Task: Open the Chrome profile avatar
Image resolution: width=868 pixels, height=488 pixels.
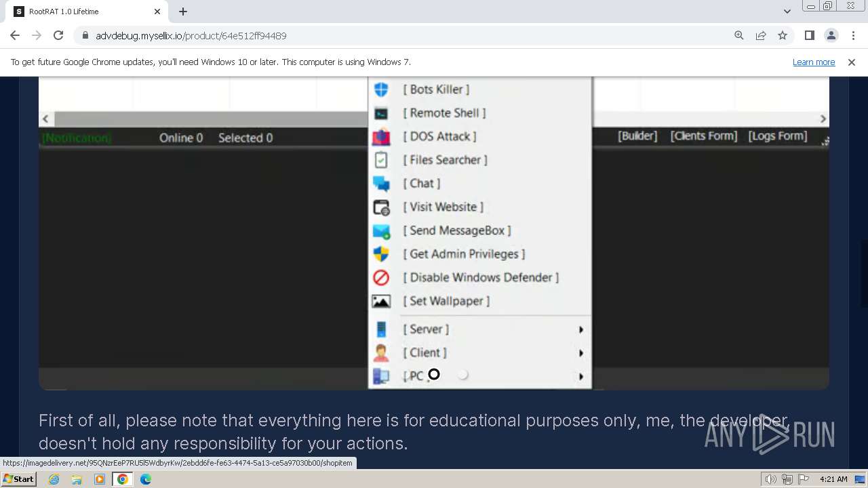Action: pos(831,36)
